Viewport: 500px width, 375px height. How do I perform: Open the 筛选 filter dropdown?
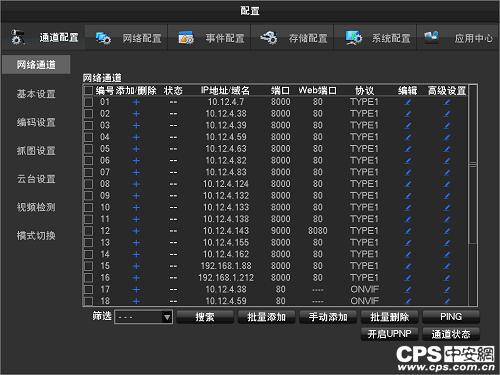143,317
